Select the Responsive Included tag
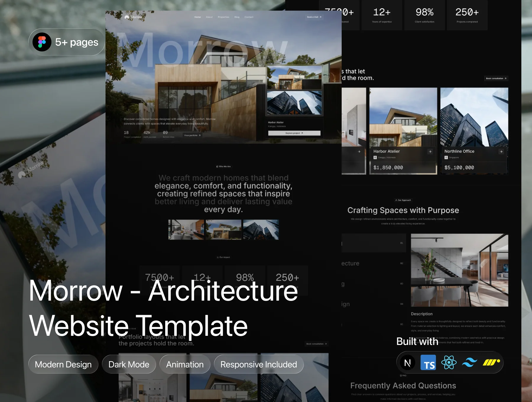532x402 pixels. [259, 364]
